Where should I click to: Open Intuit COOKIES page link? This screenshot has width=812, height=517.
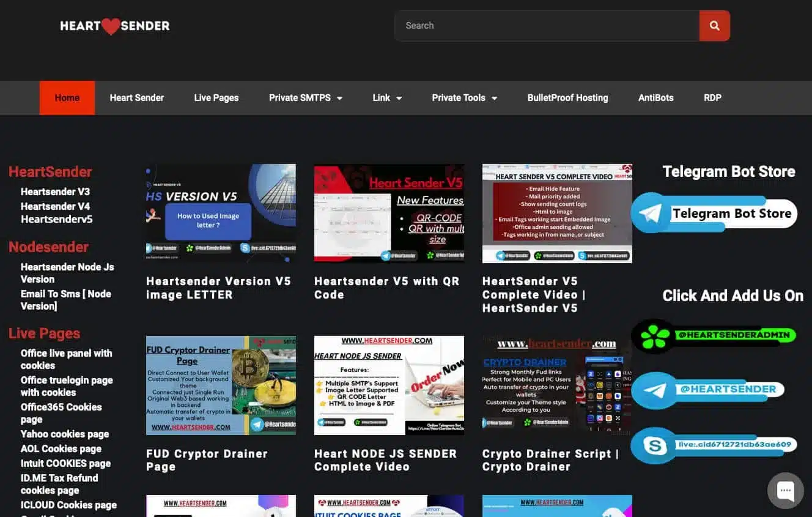click(x=66, y=463)
